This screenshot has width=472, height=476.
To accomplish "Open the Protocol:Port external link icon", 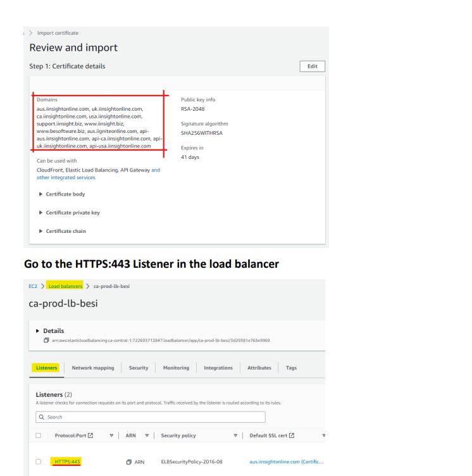I will click(x=90, y=435).
